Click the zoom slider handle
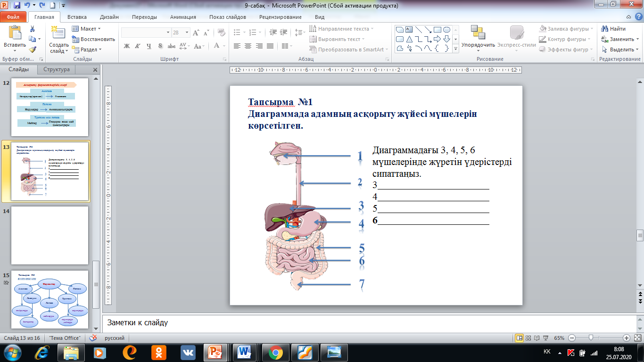Image resolution: width=644 pixels, height=362 pixels. point(591,338)
